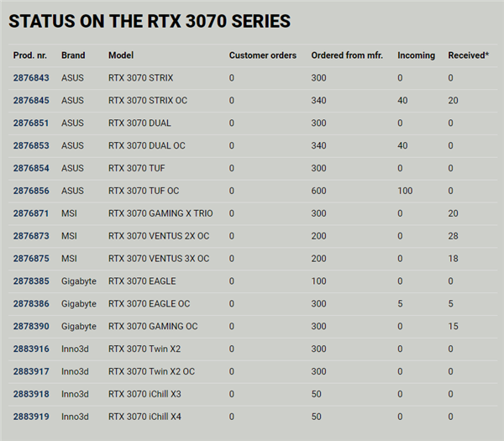This screenshot has height=441, width=504.
Task: Open product 2876854 for ASUS TUF
Action: pyautogui.click(x=30, y=169)
